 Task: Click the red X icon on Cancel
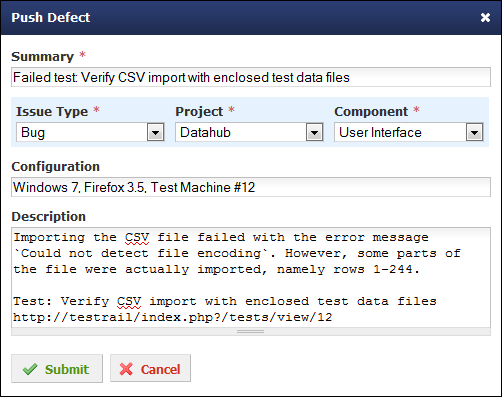pyautogui.click(x=126, y=369)
